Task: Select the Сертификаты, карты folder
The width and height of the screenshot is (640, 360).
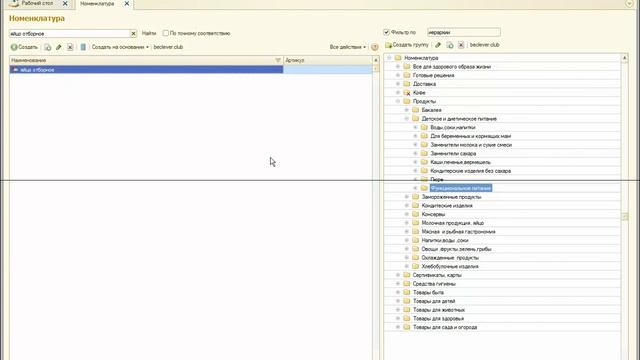Action: point(437,275)
